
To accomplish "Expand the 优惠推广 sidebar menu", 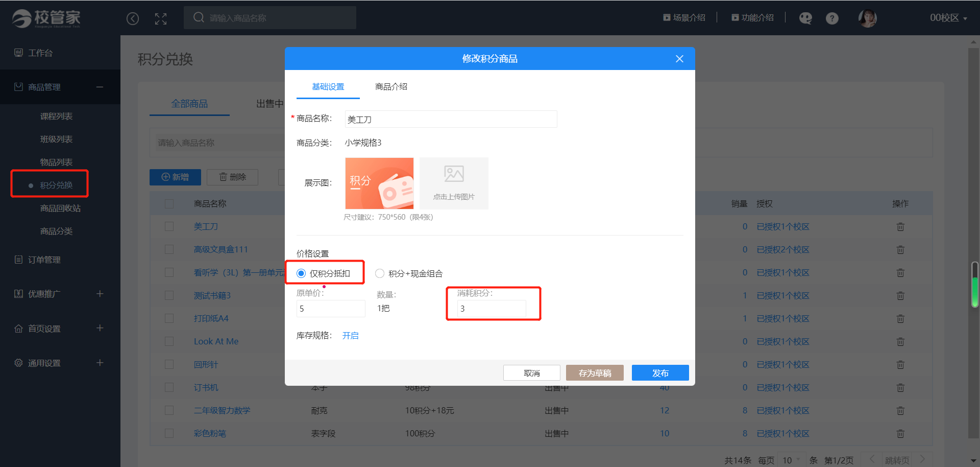I will (100, 294).
